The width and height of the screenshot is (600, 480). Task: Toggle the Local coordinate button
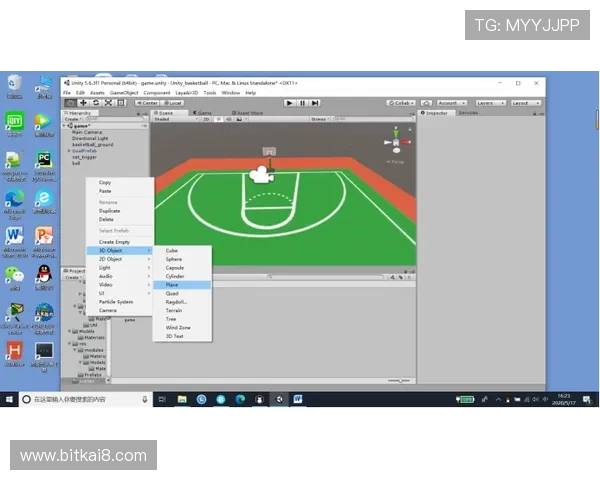click(x=173, y=103)
